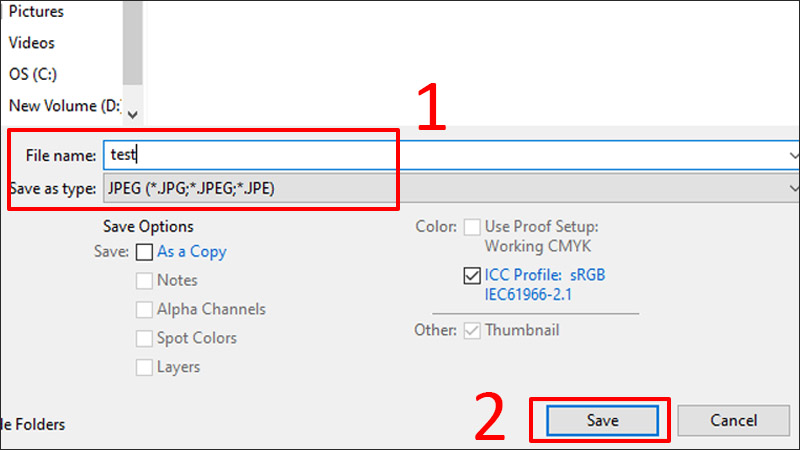Enable the Use Proof Setup checkbox
The width and height of the screenshot is (800, 450).
[x=473, y=227]
